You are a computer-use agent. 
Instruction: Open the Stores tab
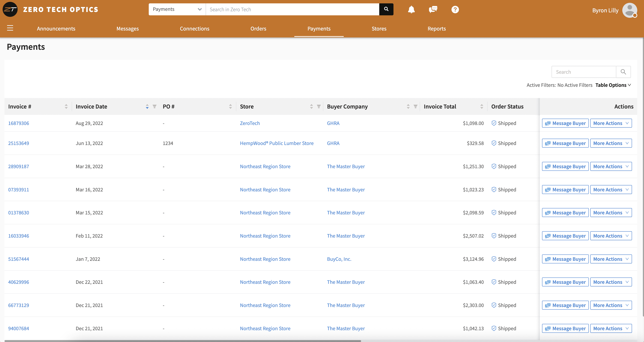pos(379,28)
